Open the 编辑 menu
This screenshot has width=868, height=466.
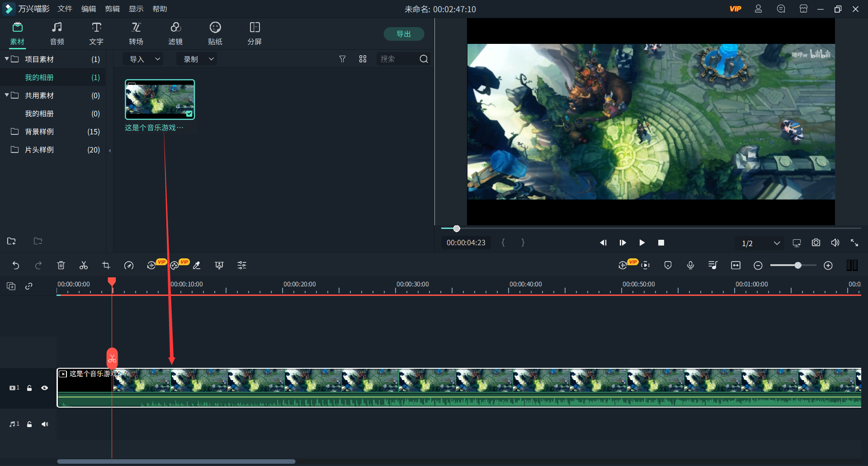pyautogui.click(x=89, y=9)
